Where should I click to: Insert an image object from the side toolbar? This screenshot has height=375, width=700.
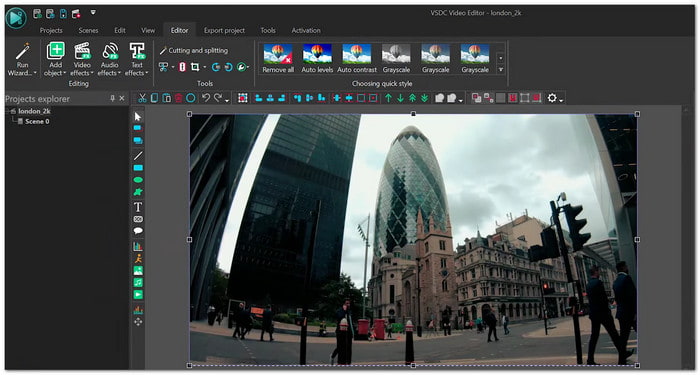tap(138, 271)
